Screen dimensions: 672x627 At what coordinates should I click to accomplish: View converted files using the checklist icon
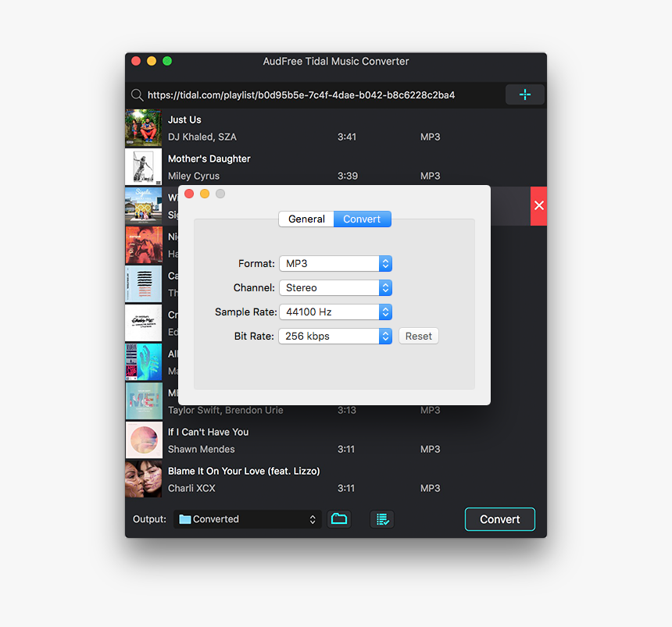coord(382,518)
